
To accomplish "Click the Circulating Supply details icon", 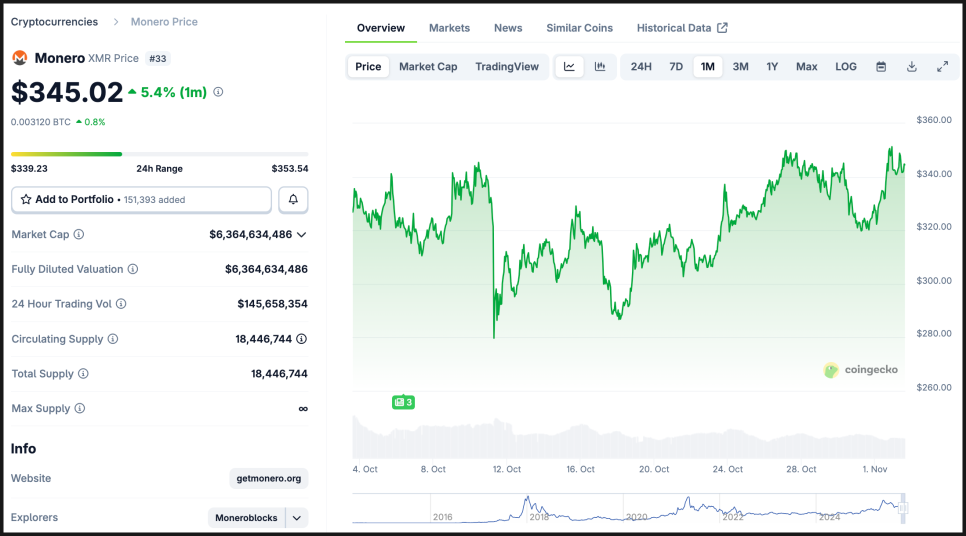I will [x=301, y=339].
